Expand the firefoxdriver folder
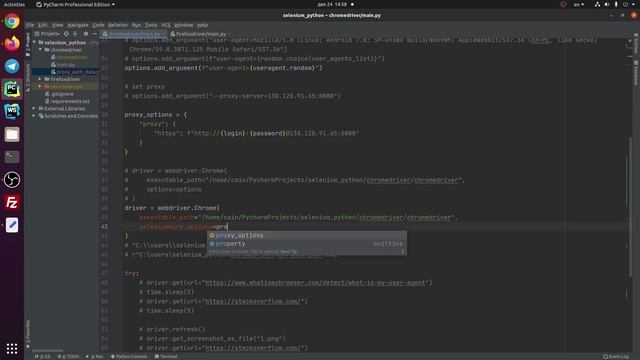This screenshot has width=640, height=360. coord(40,79)
